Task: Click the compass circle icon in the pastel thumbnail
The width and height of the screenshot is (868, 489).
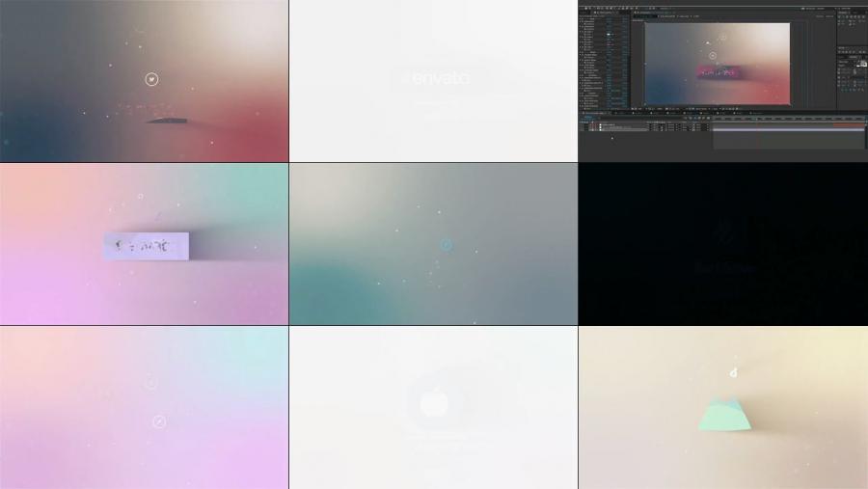Action: coord(159,421)
